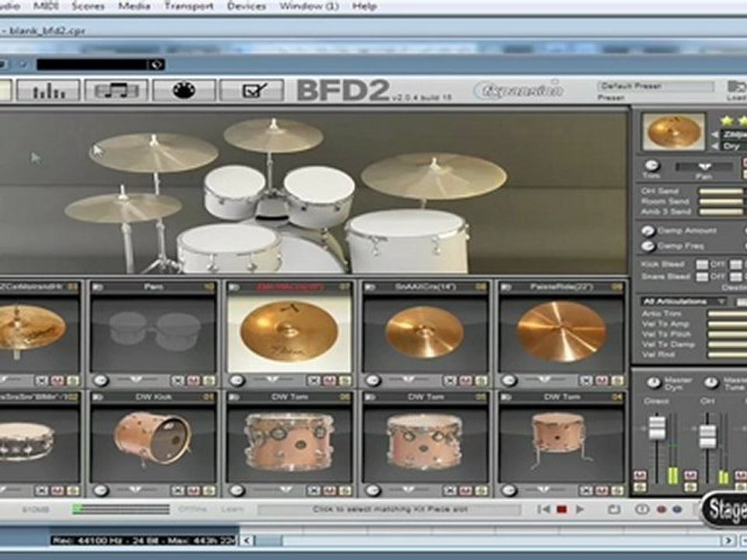The height and width of the screenshot is (560, 747).
Task: Stop playback with the red stop button
Action: coord(562,509)
